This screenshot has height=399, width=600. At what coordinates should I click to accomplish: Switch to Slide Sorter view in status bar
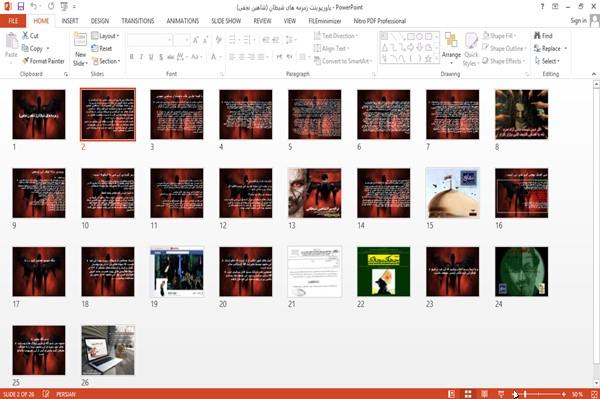click(468, 394)
